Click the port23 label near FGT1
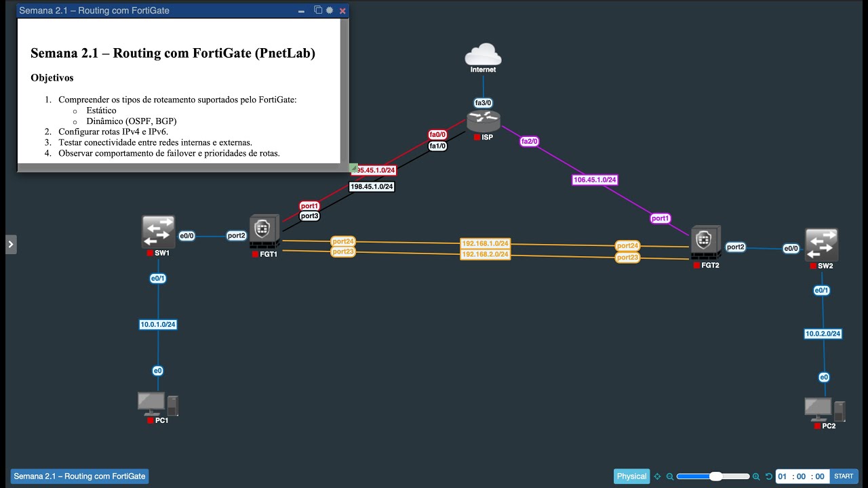This screenshot has width=868, height=488. coord(343,251)
